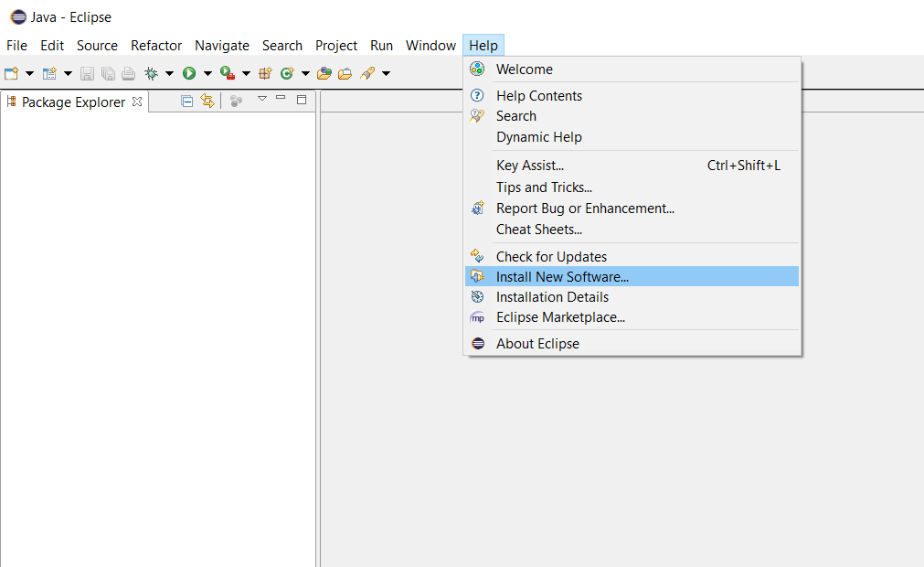Click the Collapse All icon in Package Explorer
This screenshot has height=567, width=924.
[x=186, y=102]
